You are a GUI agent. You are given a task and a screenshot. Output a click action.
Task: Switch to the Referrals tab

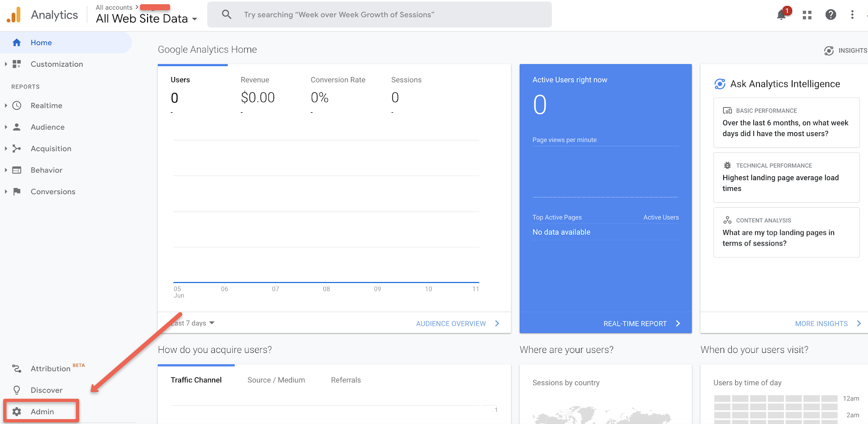coord(346,380)
